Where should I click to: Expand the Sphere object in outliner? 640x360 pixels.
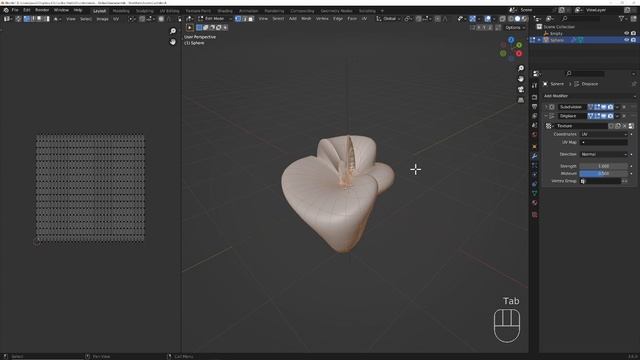click(x=539, y=40)
